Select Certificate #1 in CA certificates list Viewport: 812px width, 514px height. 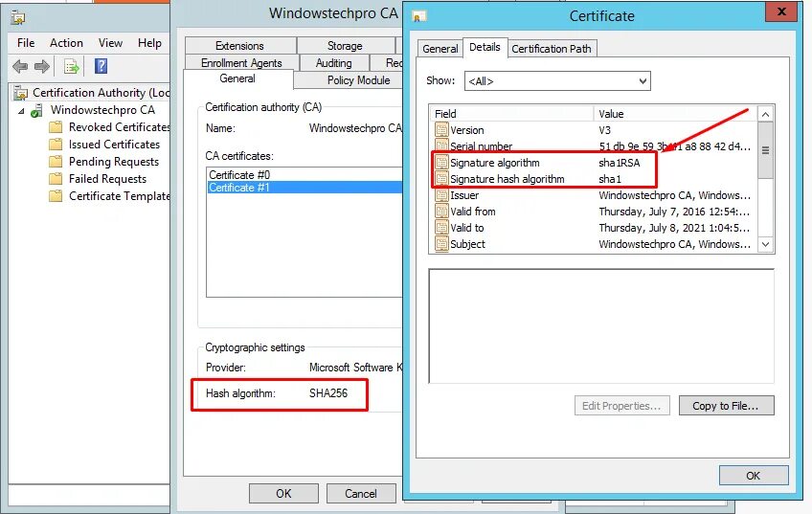tap(304, 188)
